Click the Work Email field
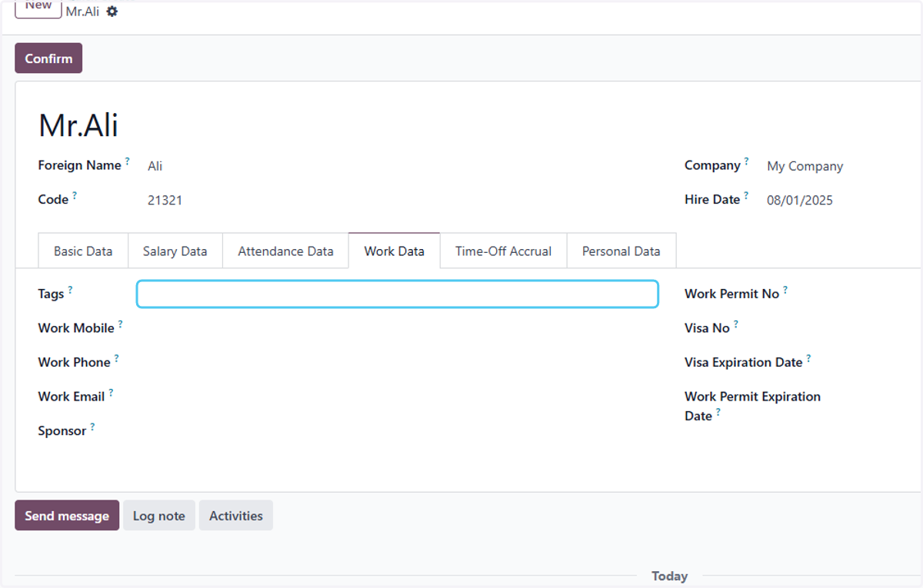Screen dimensions: 923x588 pos(398,397)
